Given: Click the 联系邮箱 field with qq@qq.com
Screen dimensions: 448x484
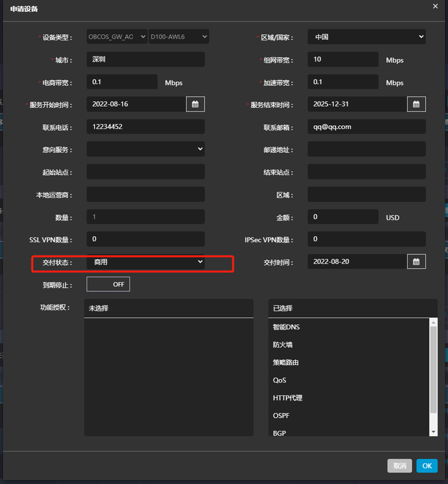Looking at the screenshot, I should click(x=366, y=126).
